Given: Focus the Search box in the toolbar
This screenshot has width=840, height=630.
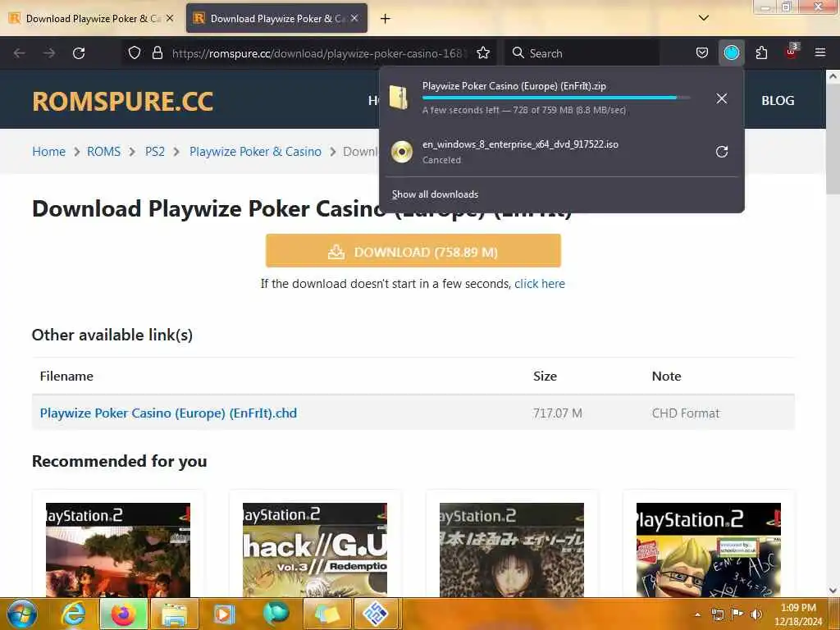Looking at the screenshot, I should click(583, 53).
